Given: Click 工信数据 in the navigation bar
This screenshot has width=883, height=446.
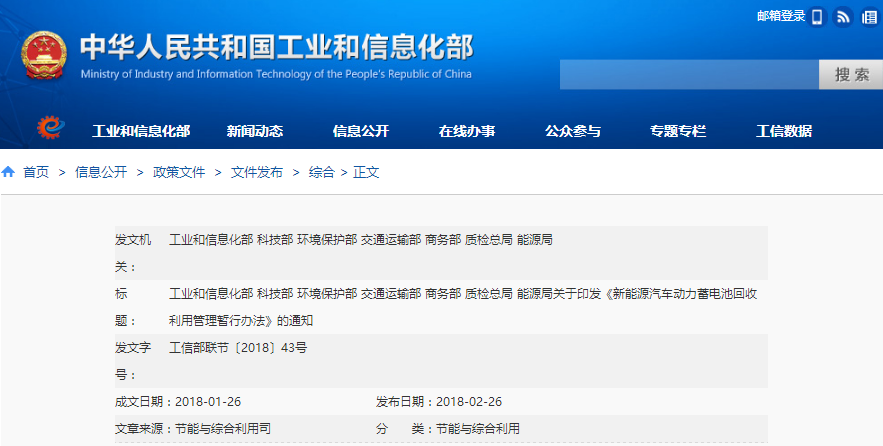Looking at the screenshot, I should point(784,131).
